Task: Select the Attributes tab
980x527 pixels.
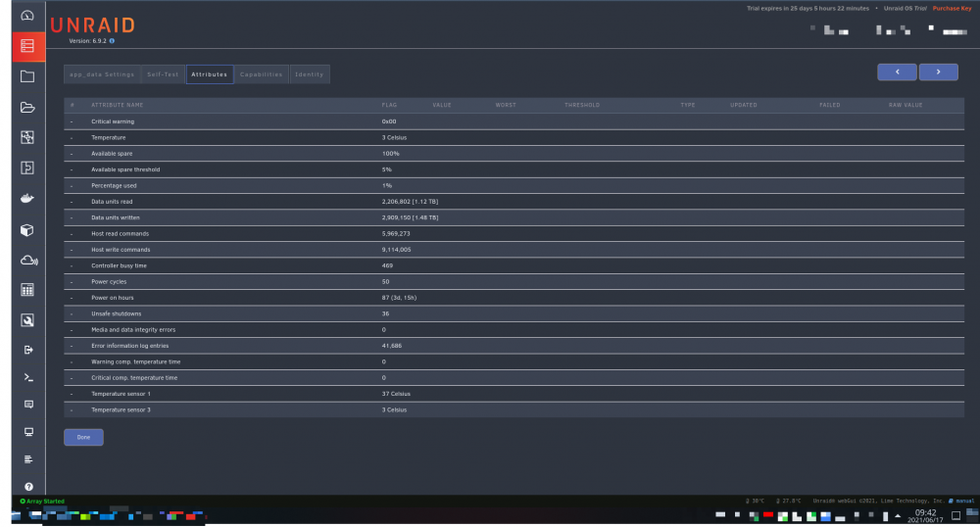Action: click(x=210, y=74)
